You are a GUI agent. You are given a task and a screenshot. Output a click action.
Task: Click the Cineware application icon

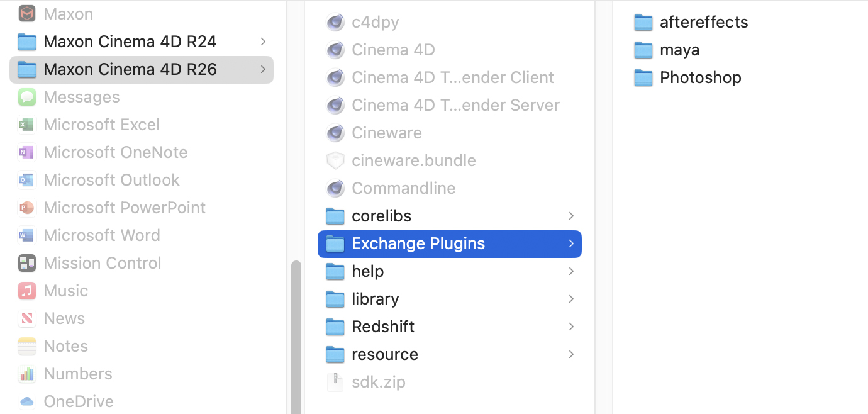point(335,133)
